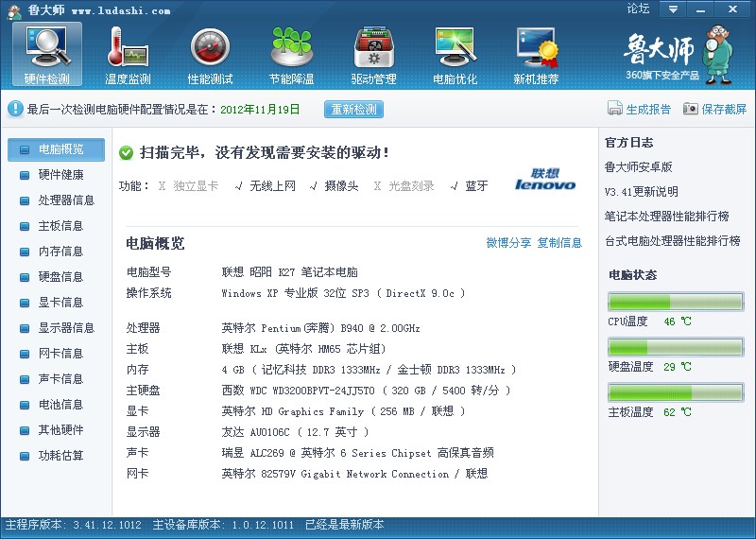Open the 节能降温 clover icon
Image resolution: width=756 pixels, height=539 pixels.
tap(292, 54)
